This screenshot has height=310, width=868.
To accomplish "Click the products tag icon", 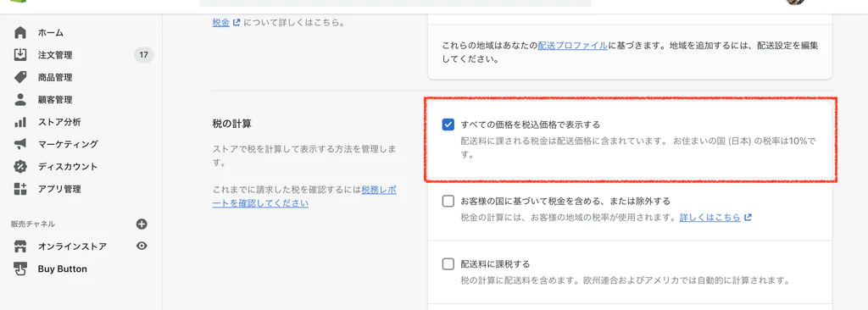I will (20, 77).
